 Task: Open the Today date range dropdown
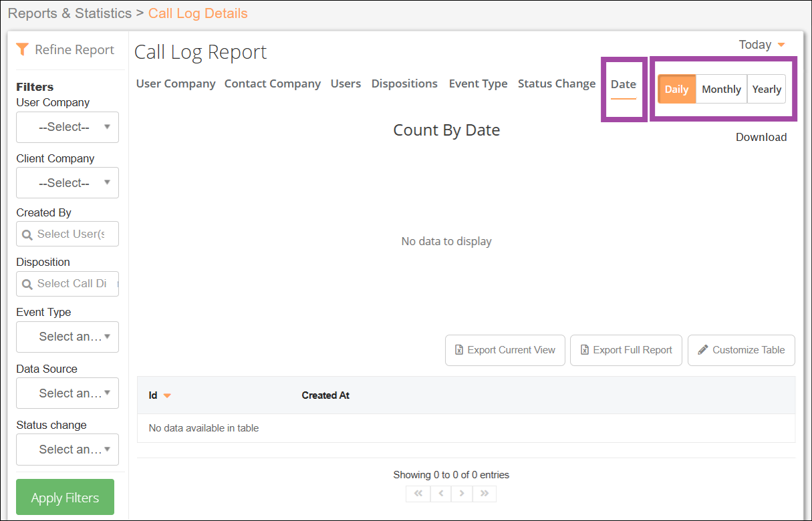point(762,45)
